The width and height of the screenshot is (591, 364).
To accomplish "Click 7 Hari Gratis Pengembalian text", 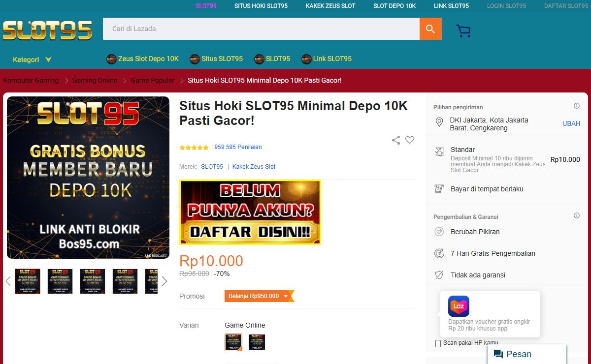I will tap(493, 253).
